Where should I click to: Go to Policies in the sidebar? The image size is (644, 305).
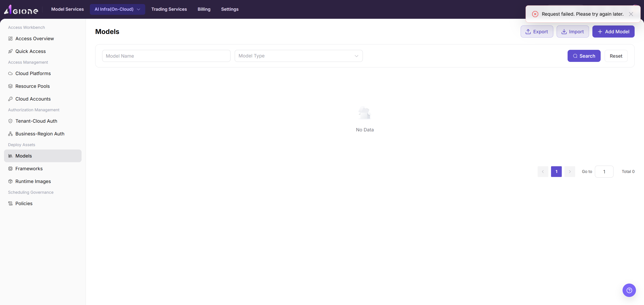pyautogui.click(x=43, y=204)
